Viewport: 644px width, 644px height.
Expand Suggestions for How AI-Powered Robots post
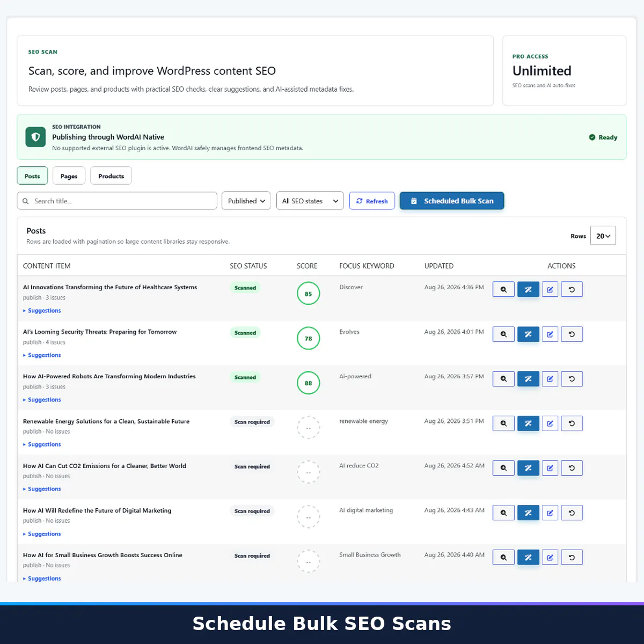(42, 400)
